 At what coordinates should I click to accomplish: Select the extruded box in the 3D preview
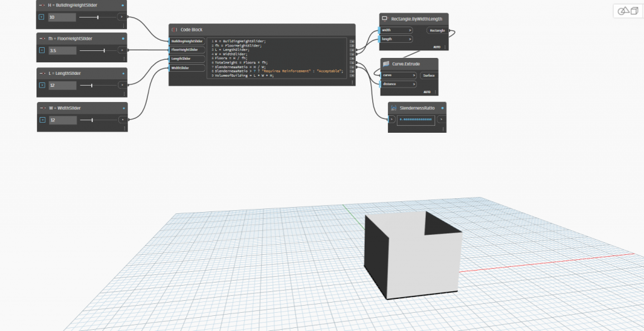click(413, 255)
